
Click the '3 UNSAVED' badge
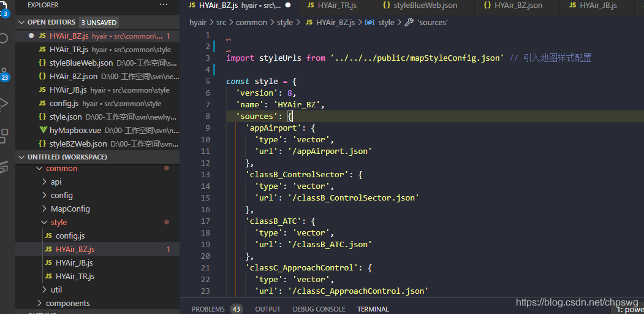click(x=99, y=23)
